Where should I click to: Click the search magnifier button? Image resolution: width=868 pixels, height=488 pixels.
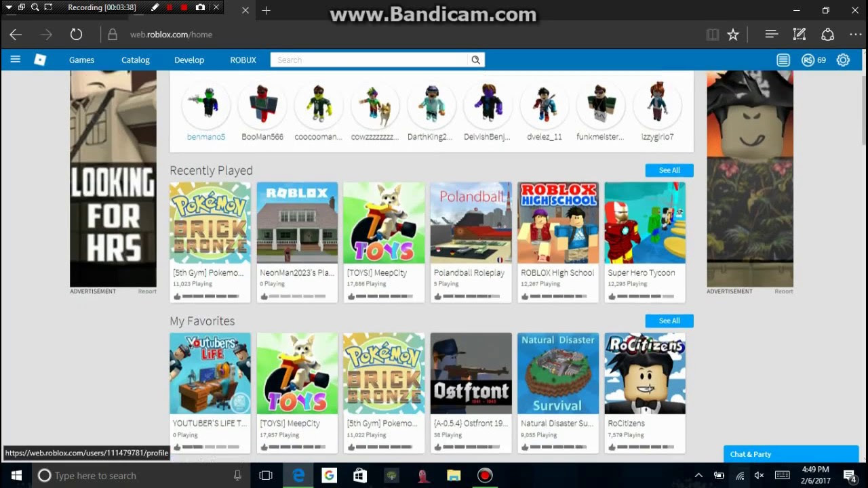pos(476,60)
